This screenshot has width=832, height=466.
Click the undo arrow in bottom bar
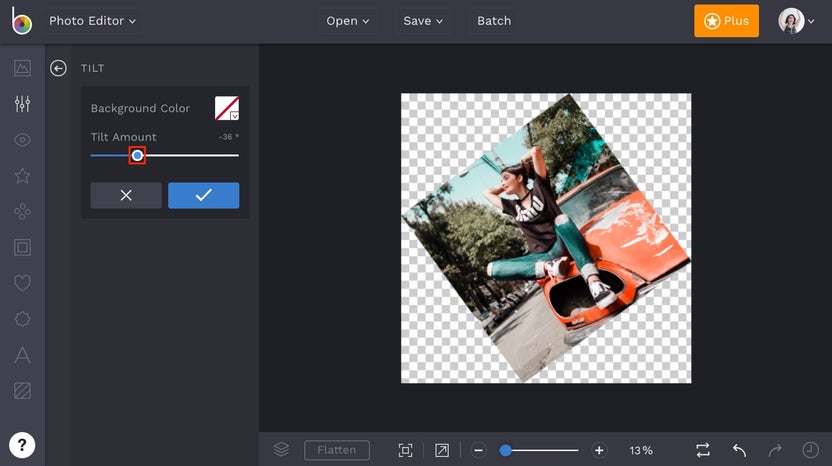tap(739, 450)
